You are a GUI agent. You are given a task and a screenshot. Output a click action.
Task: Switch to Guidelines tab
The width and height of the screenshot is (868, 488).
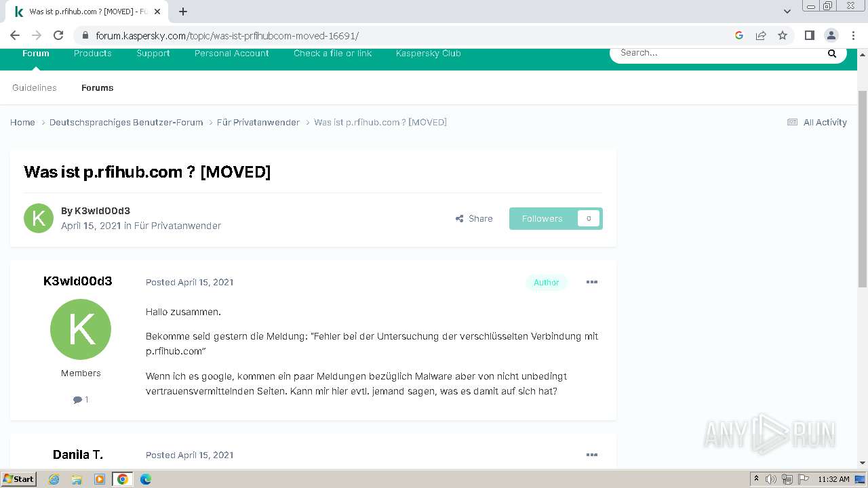coord(35,88)
